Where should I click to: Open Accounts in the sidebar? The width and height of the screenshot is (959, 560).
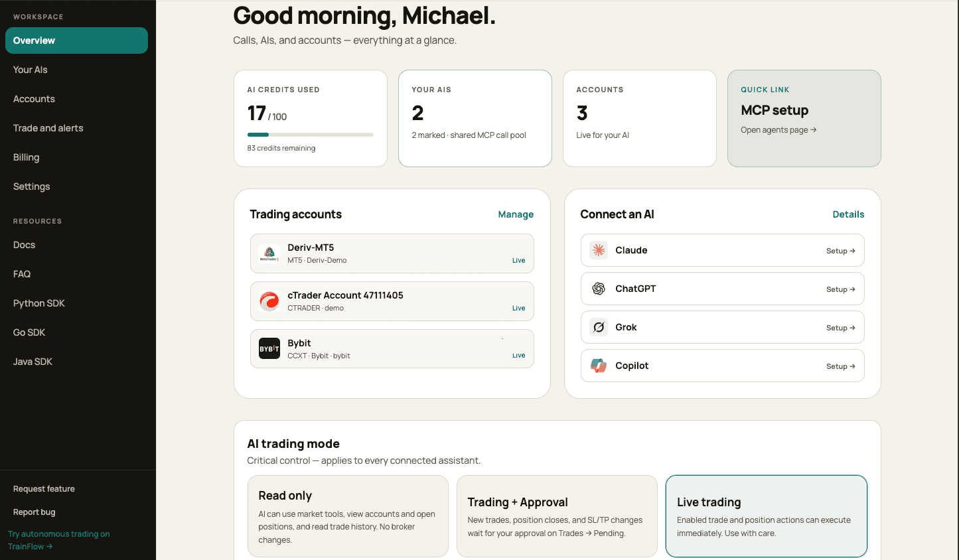(x=76, y=99)
